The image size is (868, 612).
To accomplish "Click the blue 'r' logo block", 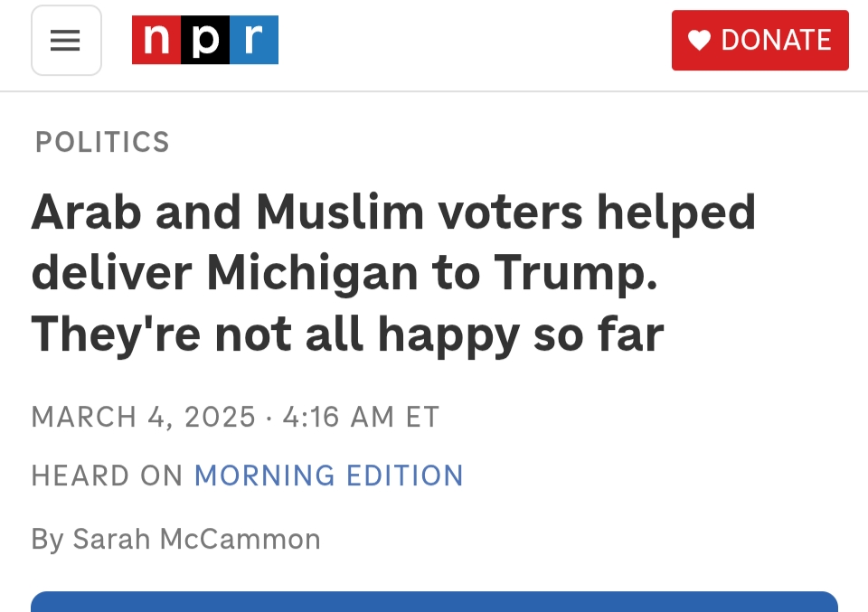I will tap(254, 41).
